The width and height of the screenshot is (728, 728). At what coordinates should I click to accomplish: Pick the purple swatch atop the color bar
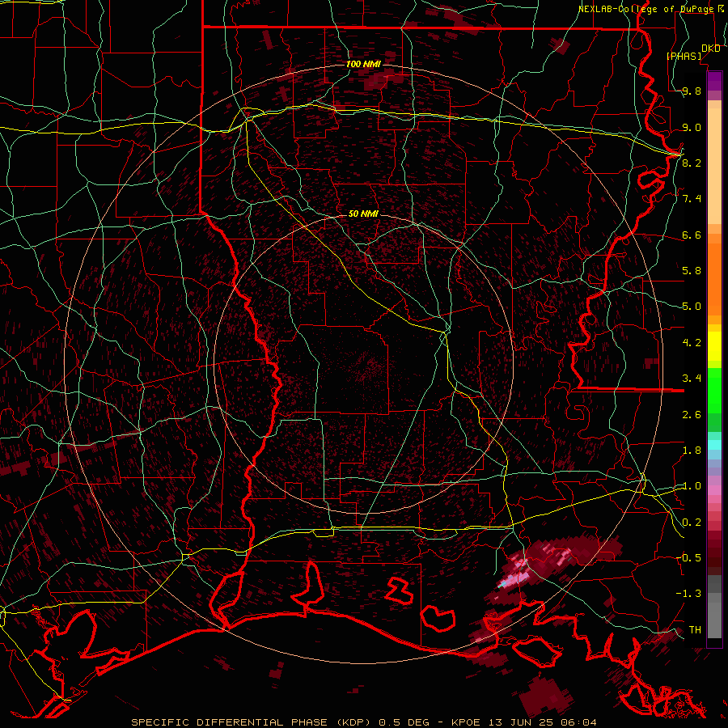tap(714, 81)
